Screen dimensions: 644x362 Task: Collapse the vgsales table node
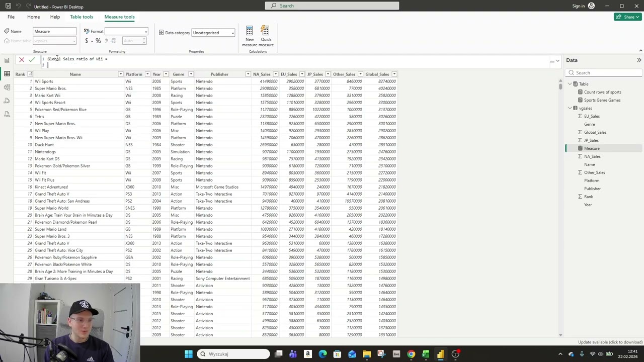pos(570,108)
